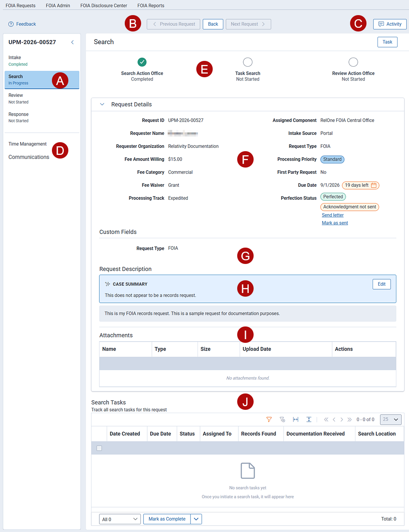Tick the Search Tasks select-all checkbox

click(x=99, y=448)
